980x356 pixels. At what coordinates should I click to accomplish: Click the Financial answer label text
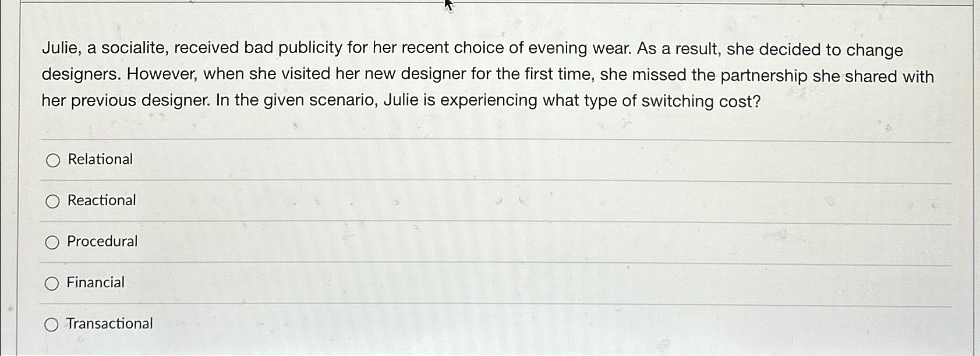pos(95,282)
